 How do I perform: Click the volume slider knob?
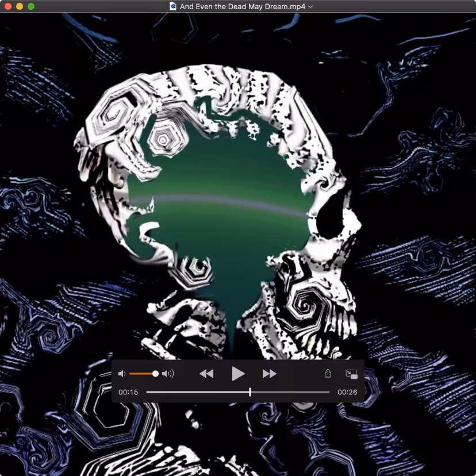(x=155, y=374)
